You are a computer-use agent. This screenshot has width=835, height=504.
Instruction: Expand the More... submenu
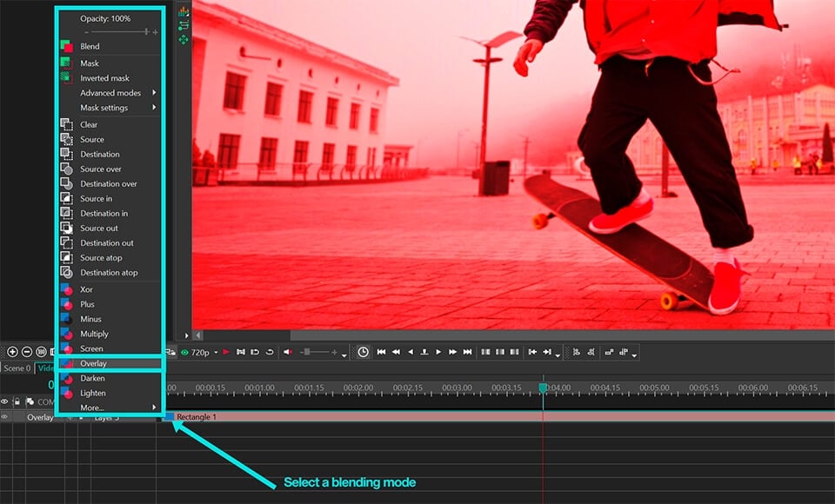[110, 408]
